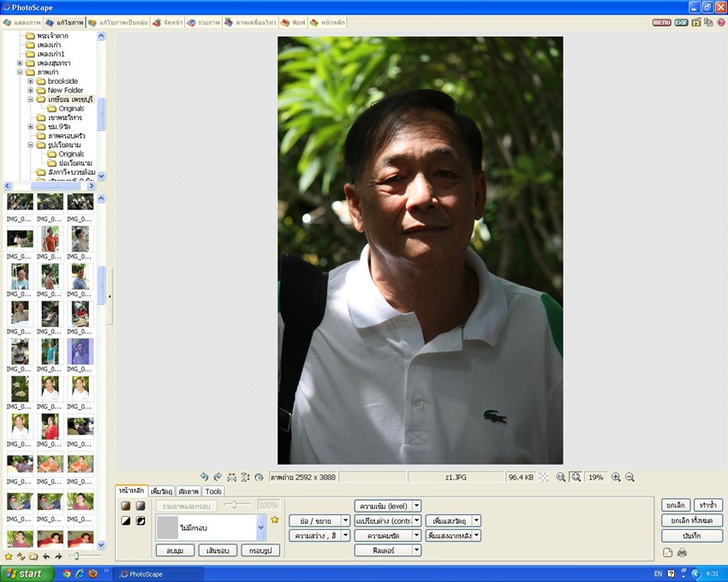
Task: Click the star icon beside the frame list
Action: 275,520
